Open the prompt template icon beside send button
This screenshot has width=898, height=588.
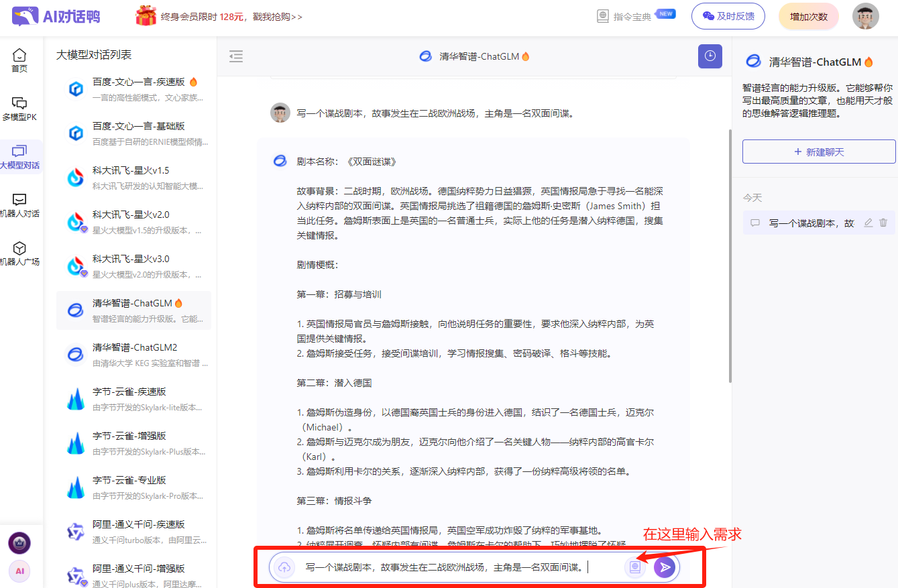pyautogui.click(x=634, y=567)
